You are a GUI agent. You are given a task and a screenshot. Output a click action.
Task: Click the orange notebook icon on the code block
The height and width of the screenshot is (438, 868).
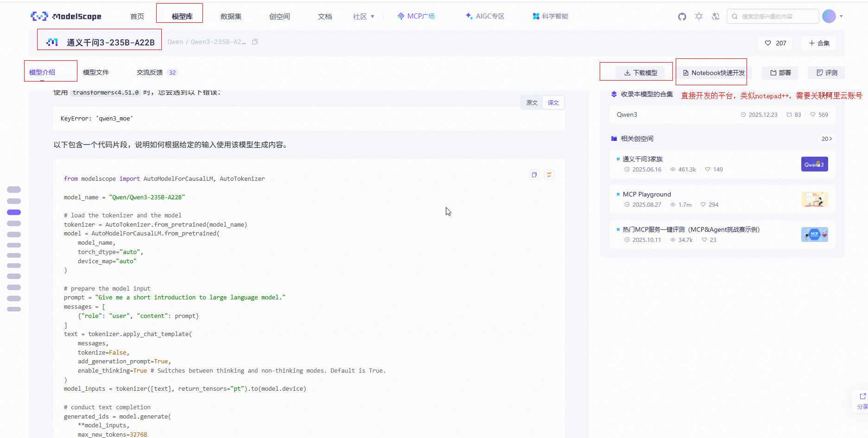pyautogui.click(x=549, y=175)
